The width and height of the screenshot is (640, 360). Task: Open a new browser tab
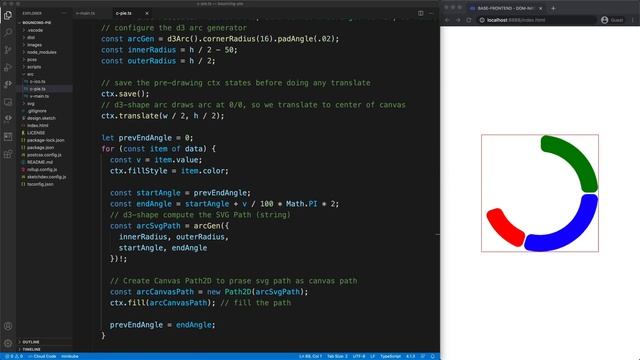(x=553, y=8)
